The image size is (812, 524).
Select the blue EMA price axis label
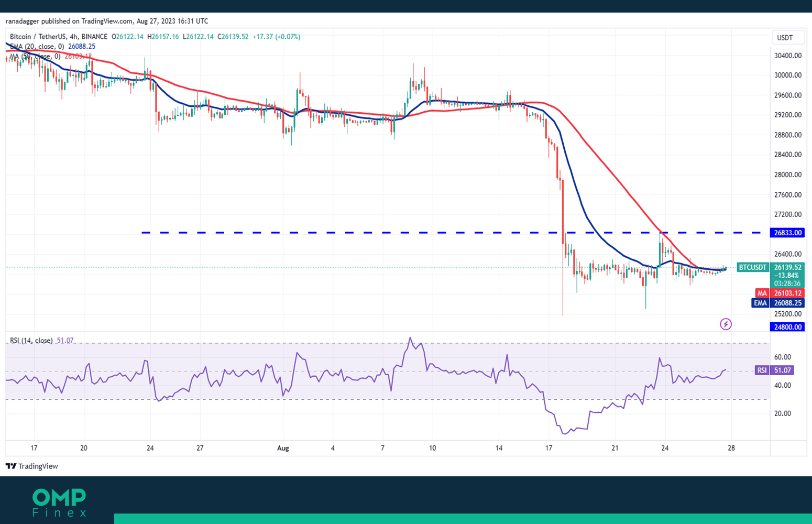click(x=760, y=303)
